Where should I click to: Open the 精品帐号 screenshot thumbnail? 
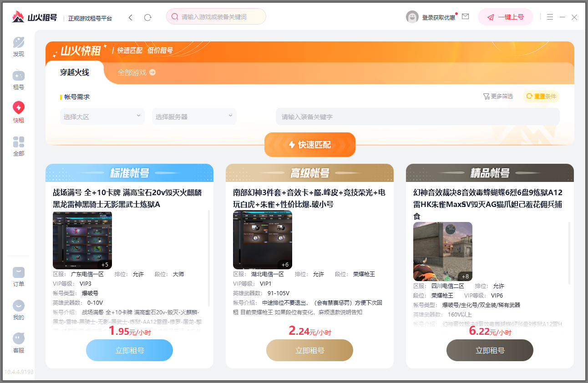point(442,252)
